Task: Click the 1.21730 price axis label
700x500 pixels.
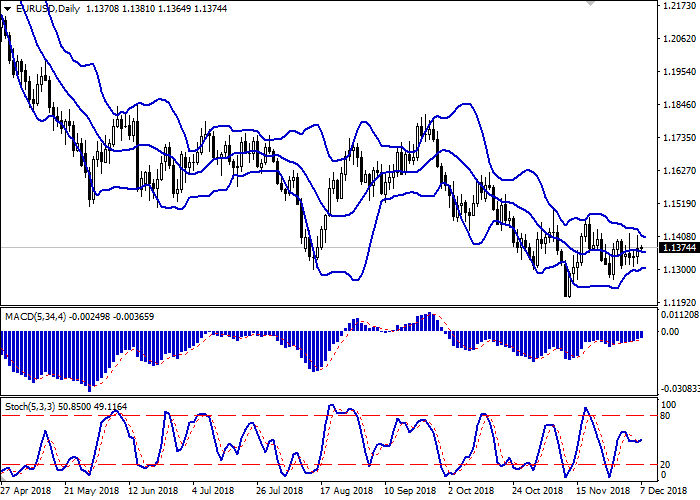Action: tap(680, 6)
